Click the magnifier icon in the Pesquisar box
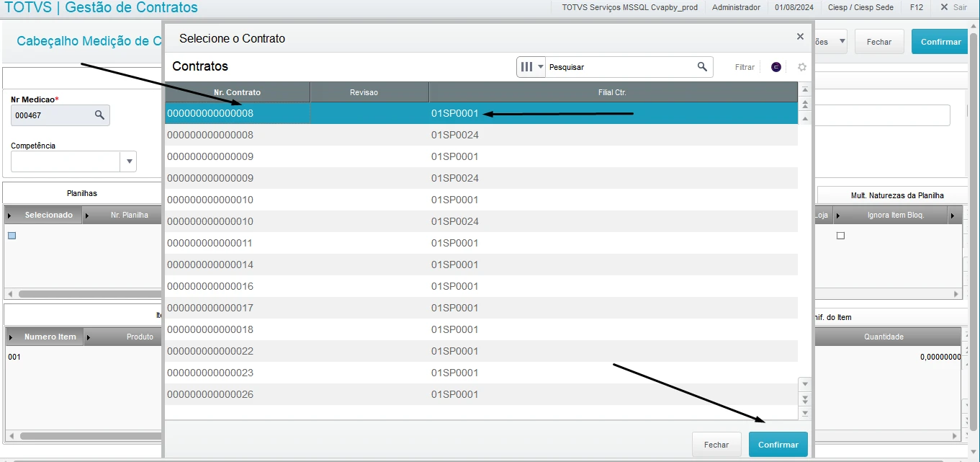Image resolution: width=980 pixels, height=462 pixels. [702, 67]
